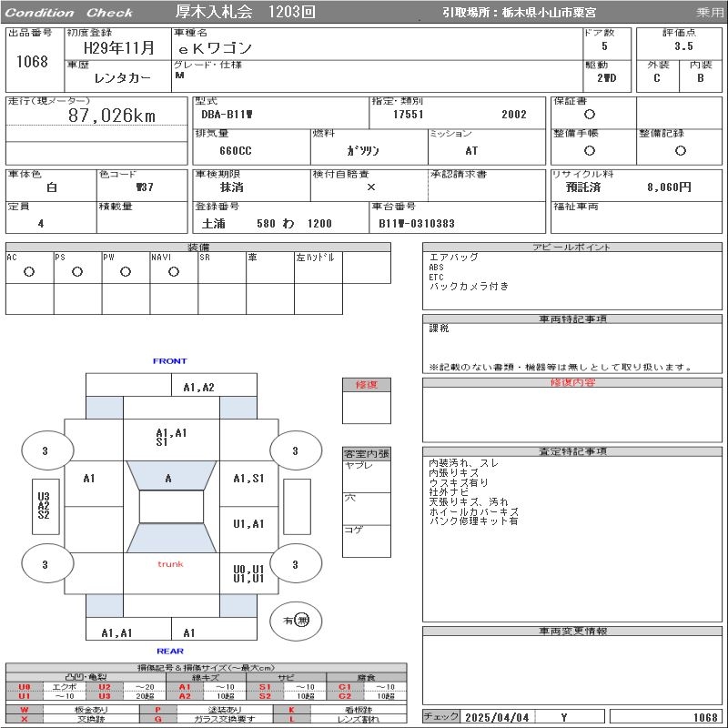This screenshot has height=728, width=728.
Task: Click the コゲ interior row
Action: point(367,541)
